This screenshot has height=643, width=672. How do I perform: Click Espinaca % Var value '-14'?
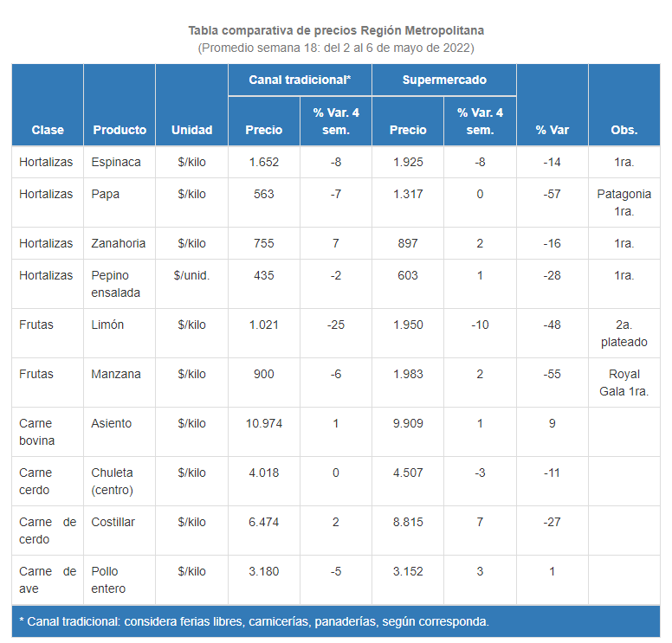(x=552, y=162)
